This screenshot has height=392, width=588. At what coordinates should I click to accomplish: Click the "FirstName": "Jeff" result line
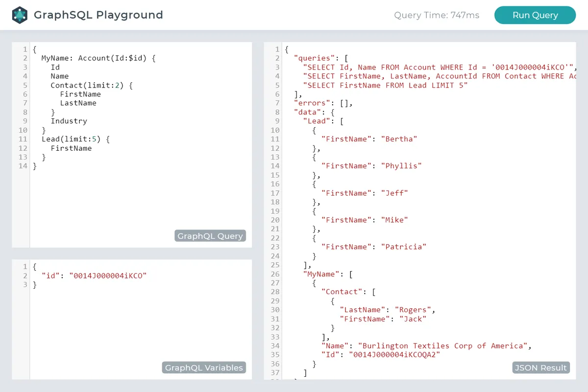click(x=365, y=193)
